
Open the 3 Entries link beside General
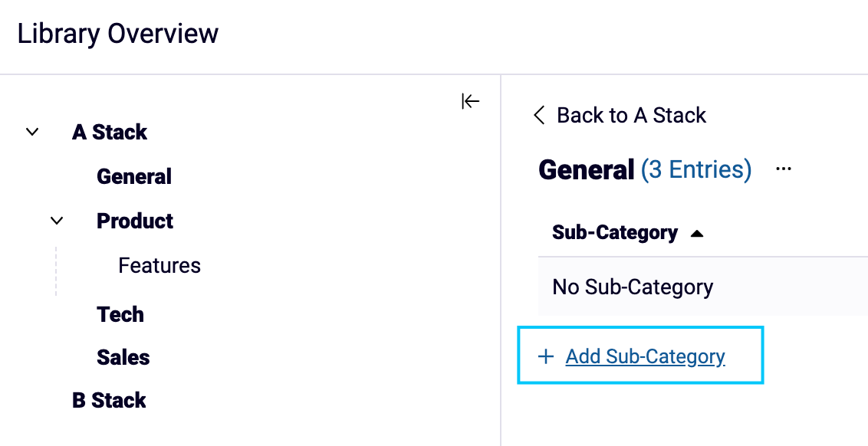(696, 169)
